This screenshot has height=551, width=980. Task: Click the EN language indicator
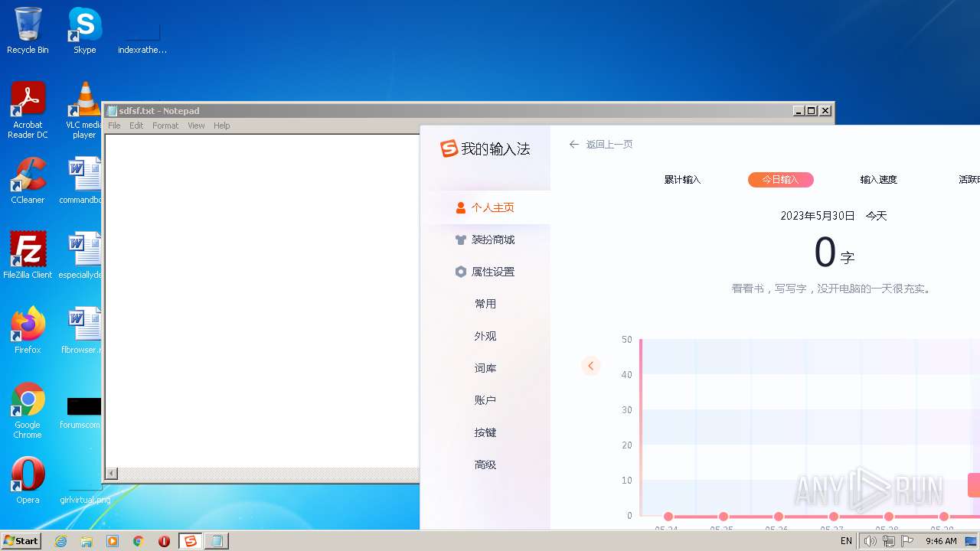click(846, 541)
